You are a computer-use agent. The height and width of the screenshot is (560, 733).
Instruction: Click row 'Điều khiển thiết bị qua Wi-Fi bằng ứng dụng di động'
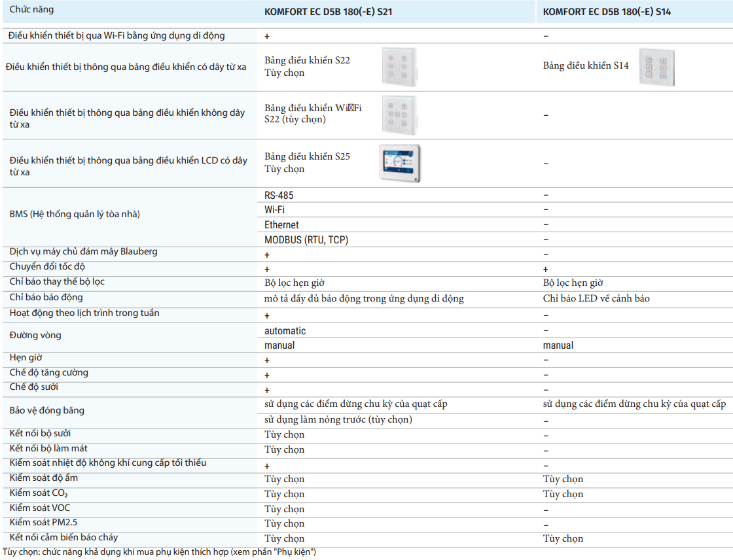(x=116, y=35)
